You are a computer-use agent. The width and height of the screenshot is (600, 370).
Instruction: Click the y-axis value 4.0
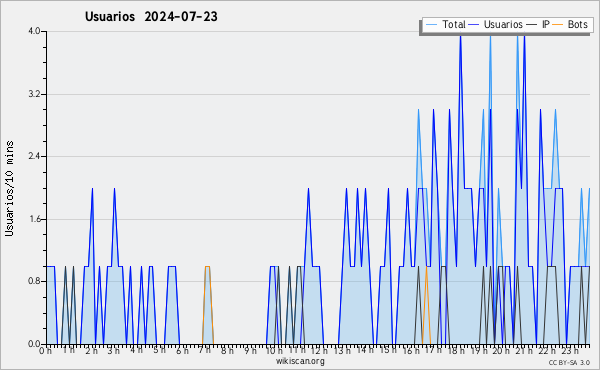pos(34,31)
